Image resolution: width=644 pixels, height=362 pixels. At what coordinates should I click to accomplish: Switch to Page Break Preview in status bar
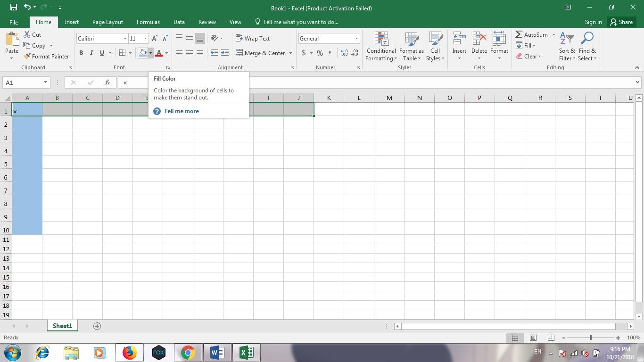click(551, 338)
